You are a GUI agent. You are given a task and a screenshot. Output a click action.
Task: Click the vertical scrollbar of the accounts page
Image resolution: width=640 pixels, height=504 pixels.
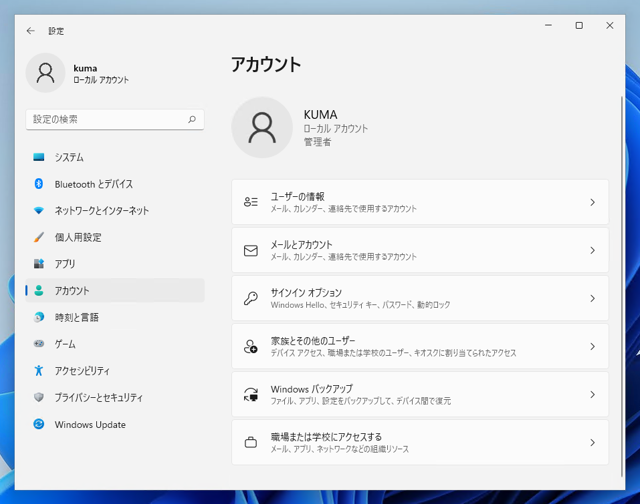pos(622,286)
